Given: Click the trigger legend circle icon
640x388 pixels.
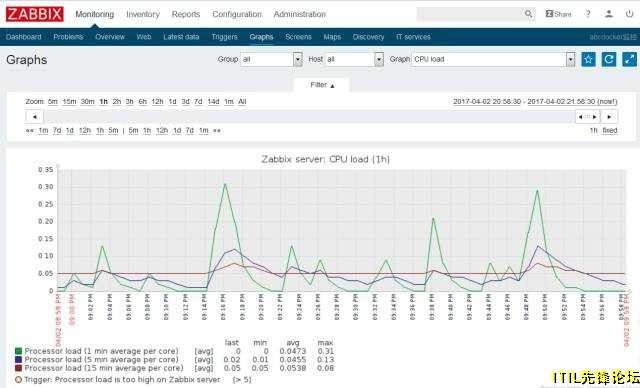Looking at the screenshot, I should (18, 380).
